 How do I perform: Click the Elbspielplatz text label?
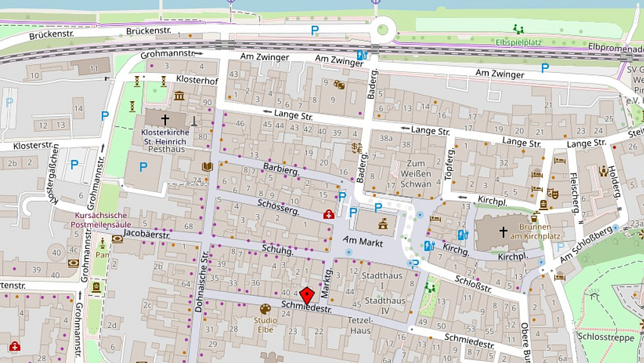click(518, 43)
